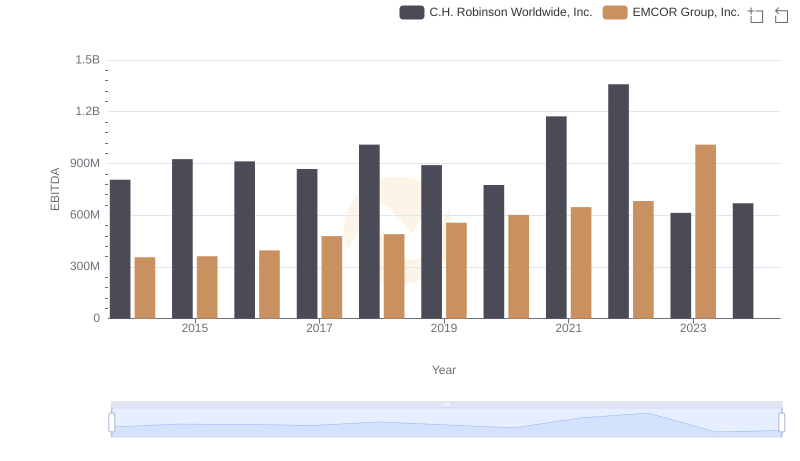Click the top grip of the zoom slider
Image resolution: width=800 pixels, height=461 pixels.
446,404
